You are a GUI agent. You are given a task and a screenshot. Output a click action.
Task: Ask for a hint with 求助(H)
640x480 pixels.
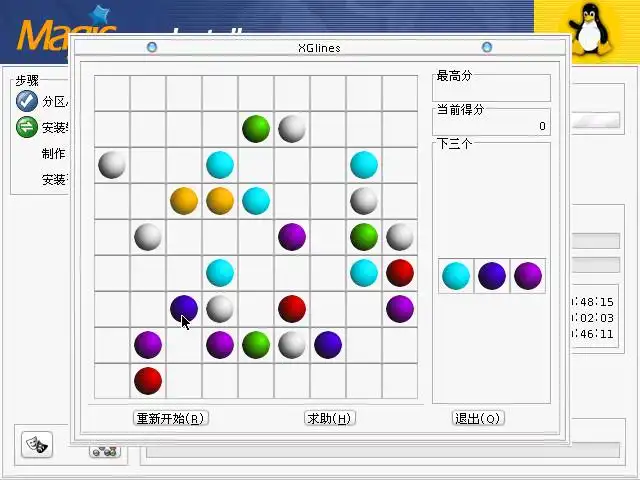330,418
